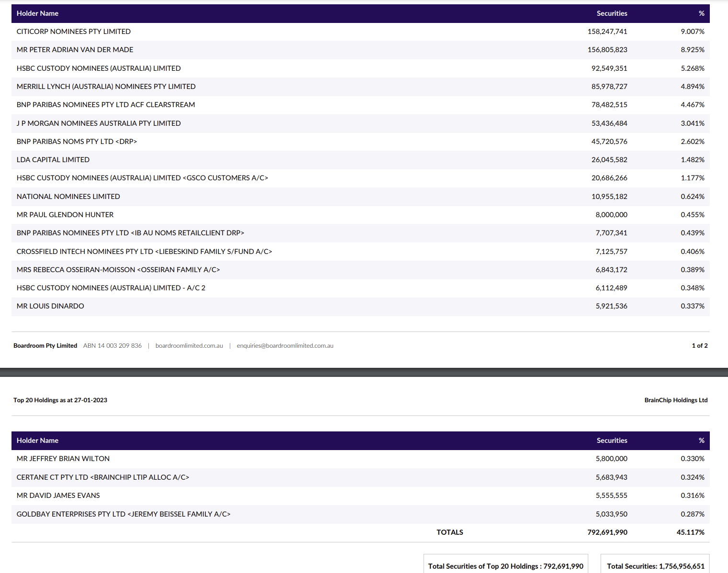Screen dimensions: 728x573
Task: Click the % column header in first table
Action: click(701, 13)
